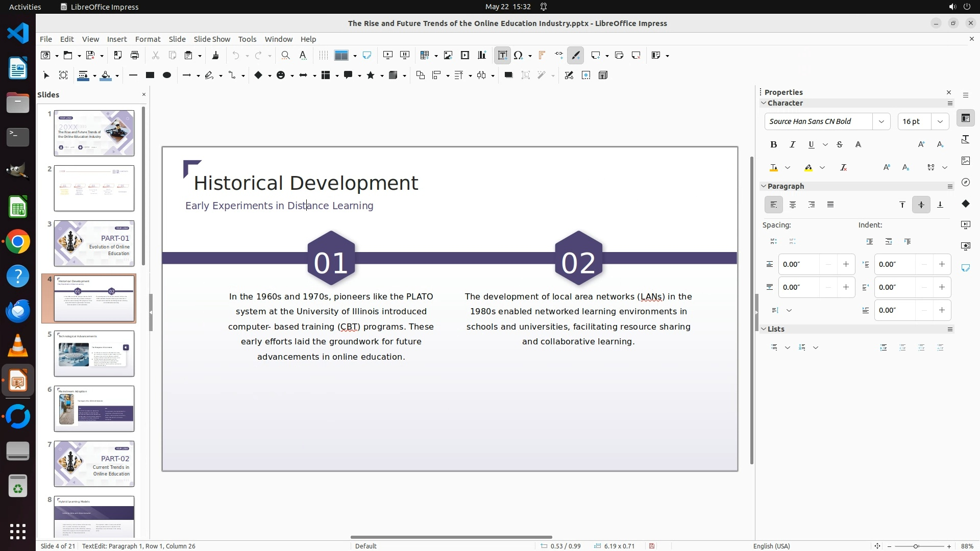Screen dimensions: 980x551
Task: Collapse the Paragraph section
Action: click(764, 186)
